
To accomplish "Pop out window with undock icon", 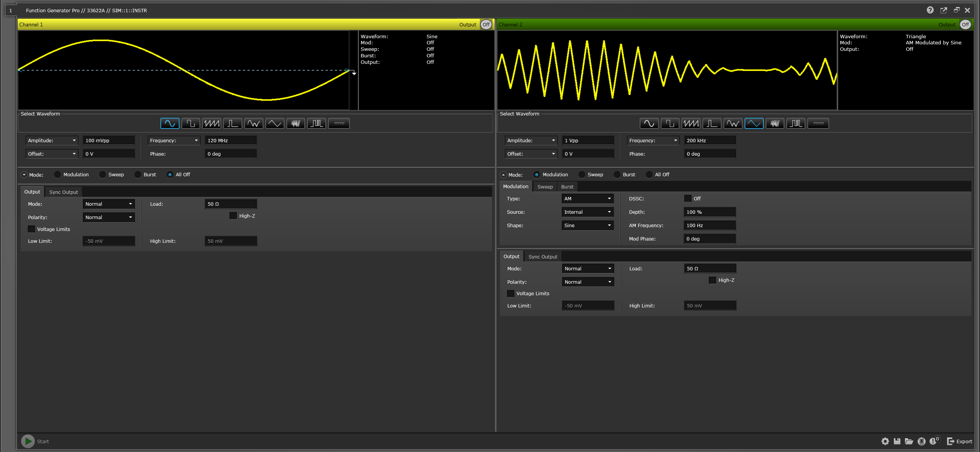I will 944,10.
